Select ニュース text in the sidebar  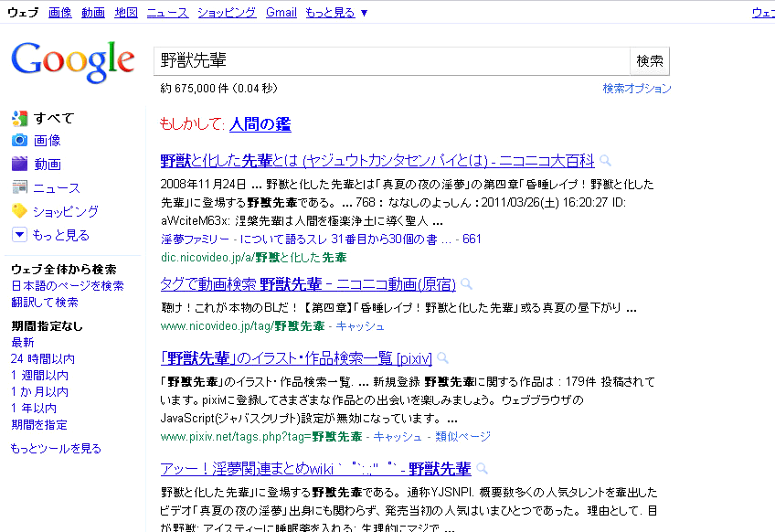57,187
